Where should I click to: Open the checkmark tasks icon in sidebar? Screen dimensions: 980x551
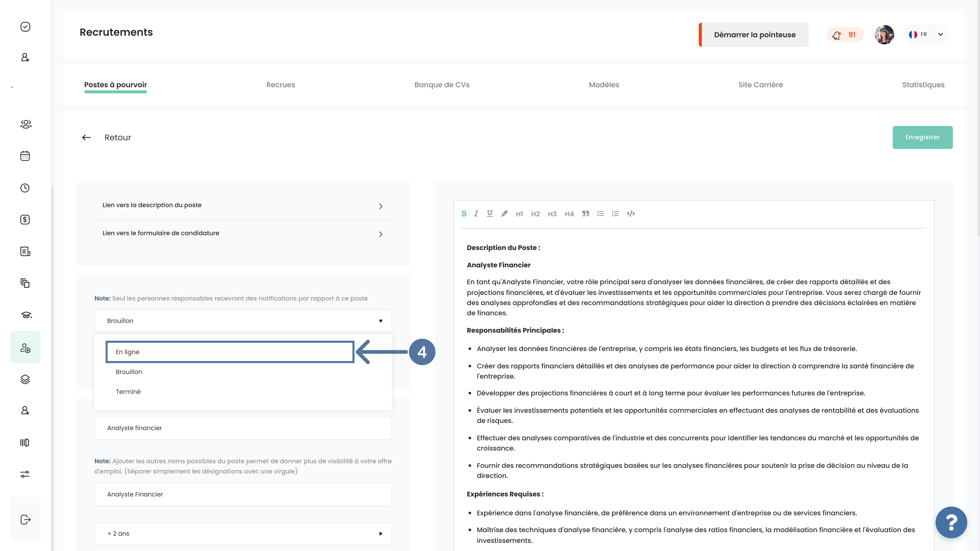coord(25,27)
